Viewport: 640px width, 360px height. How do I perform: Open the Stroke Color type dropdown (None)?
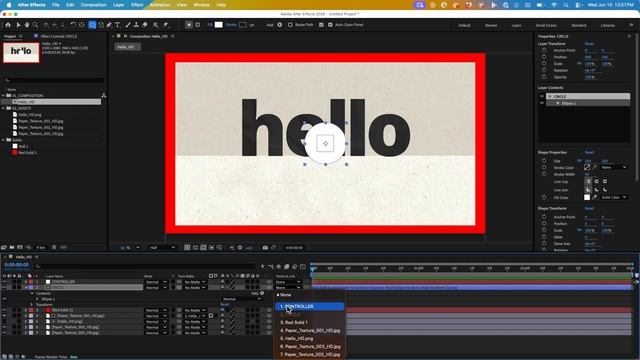click(614, 167)
